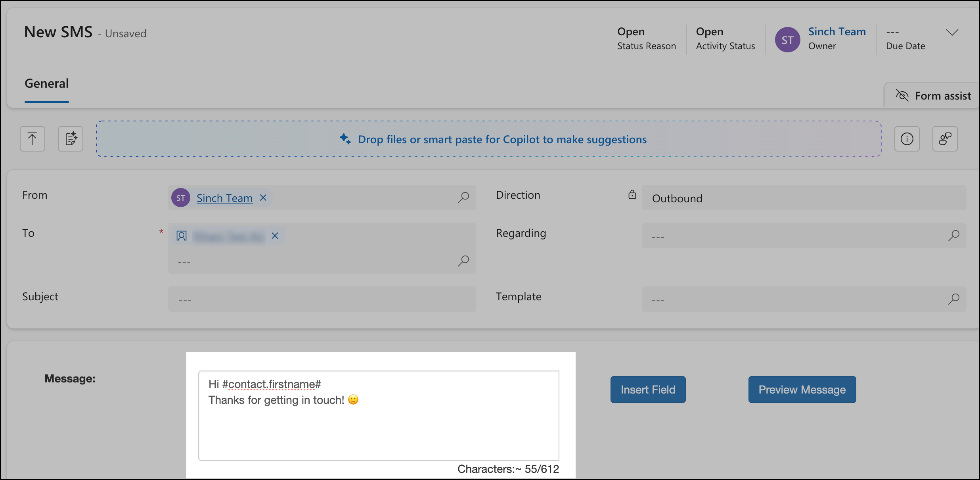This screenshot has width=980, height=480.
Task: Click the Insert Field button
Action: click(x=648, y=389)
